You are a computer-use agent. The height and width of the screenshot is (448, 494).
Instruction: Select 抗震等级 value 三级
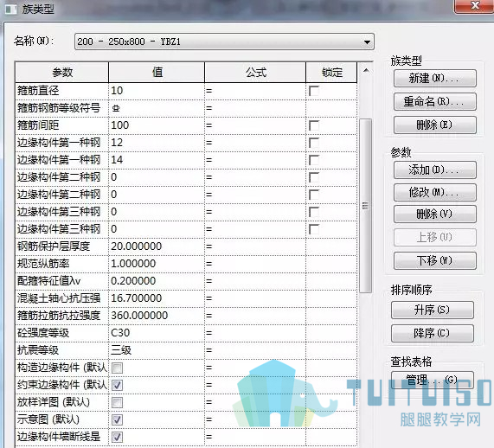click(x=157, y=350)
